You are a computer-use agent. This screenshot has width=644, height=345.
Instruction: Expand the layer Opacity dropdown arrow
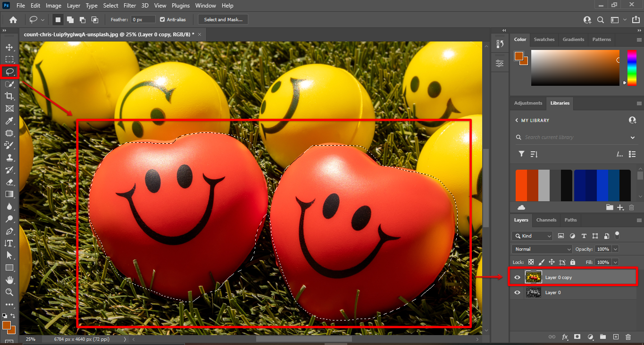[615, 249]
